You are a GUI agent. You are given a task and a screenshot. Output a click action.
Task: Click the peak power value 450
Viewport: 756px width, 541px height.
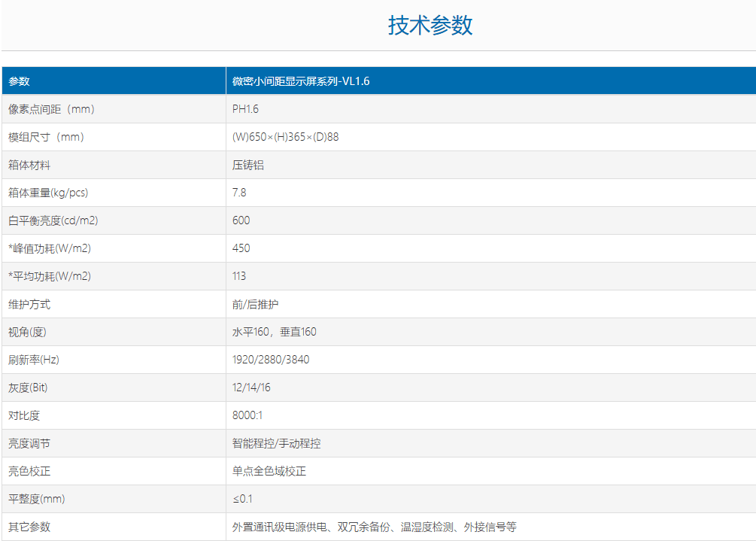pos(241,248)
